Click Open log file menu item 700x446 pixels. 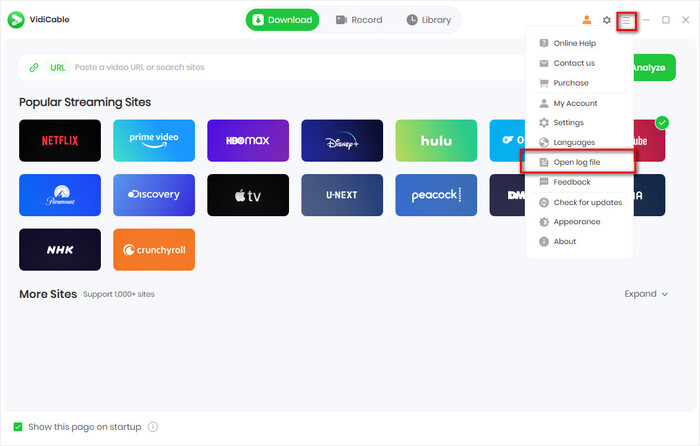579,162
